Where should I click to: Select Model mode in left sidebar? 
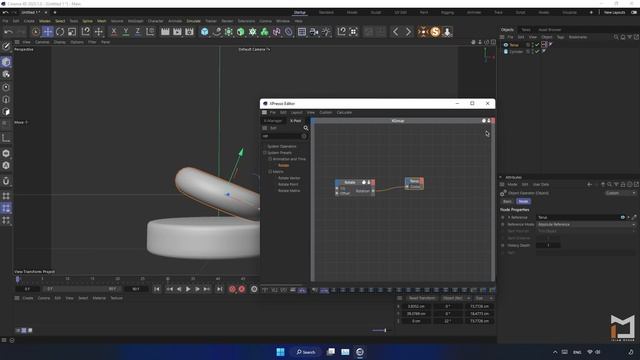click(x=6, y=62)
